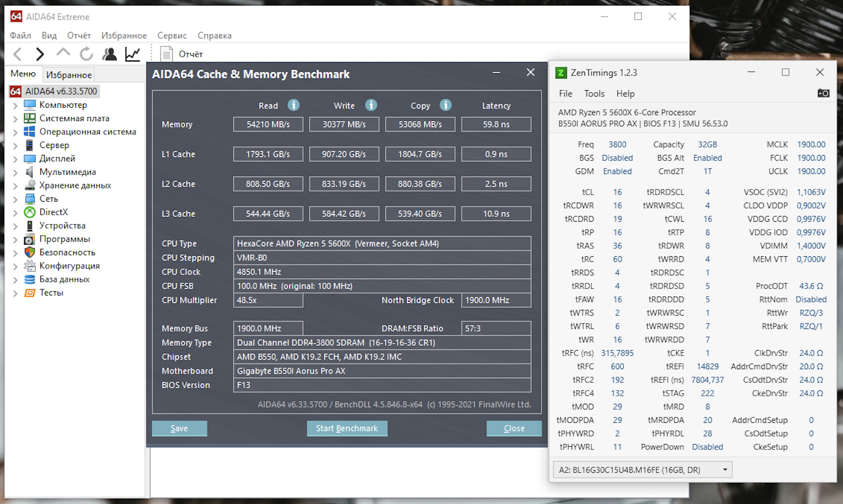Select the Программы tree item
The height and width of the screenshot is (504, 843).
tap(65, 239)
